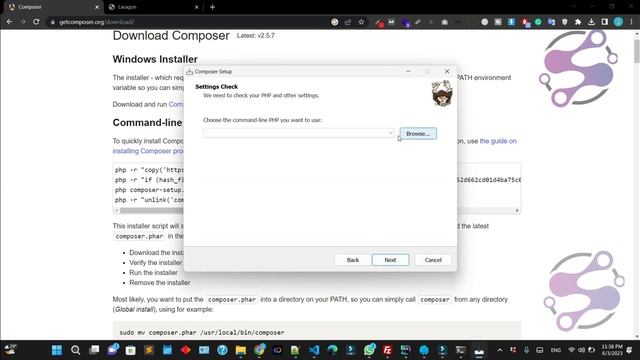This screenshot has height=360, width=640.
Task: Click the Browse... button in Composer Setup
Action: 418,133
